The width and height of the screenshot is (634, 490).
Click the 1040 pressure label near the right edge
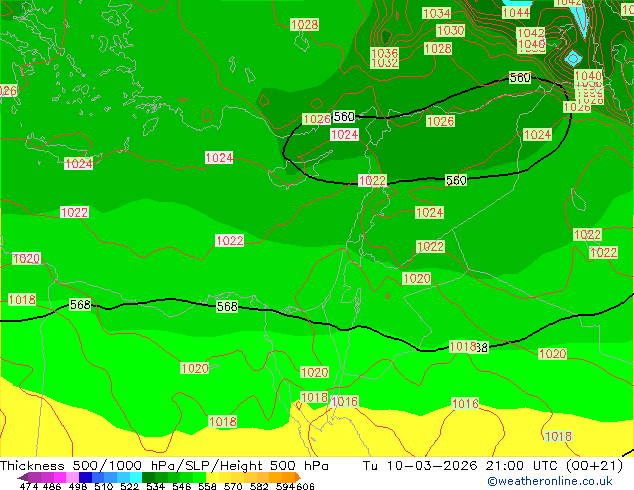(588, 76)
